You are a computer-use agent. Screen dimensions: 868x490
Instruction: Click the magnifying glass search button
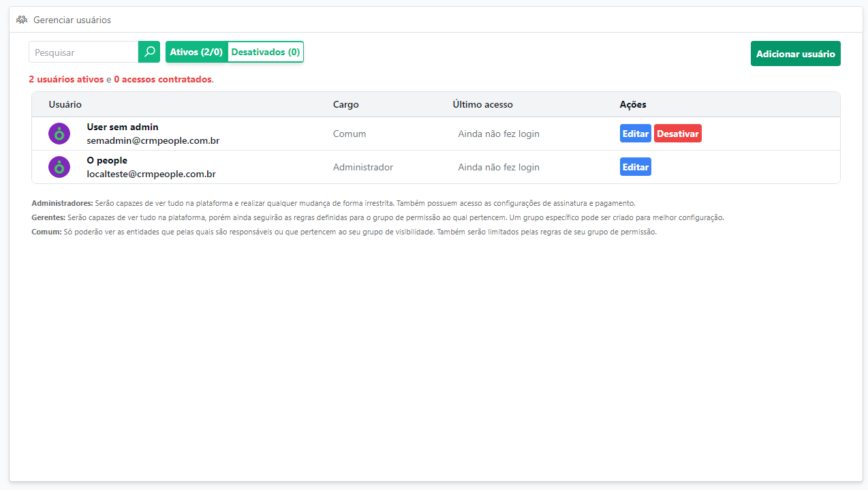(149, 52)
